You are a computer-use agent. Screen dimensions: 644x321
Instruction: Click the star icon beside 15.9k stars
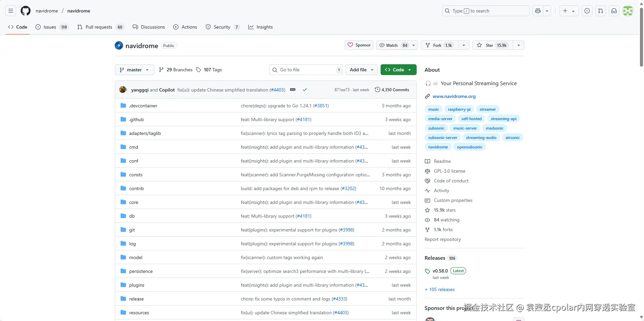coord(427,210)
